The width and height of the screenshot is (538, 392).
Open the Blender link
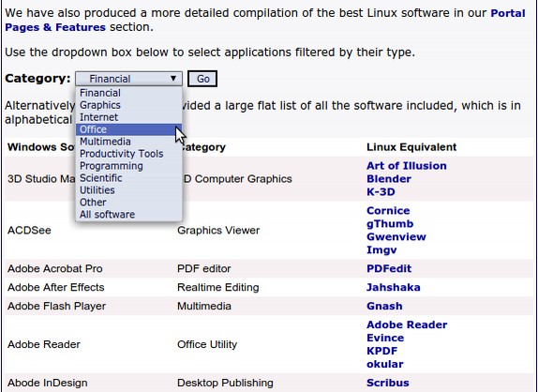[x=389, y=179]
